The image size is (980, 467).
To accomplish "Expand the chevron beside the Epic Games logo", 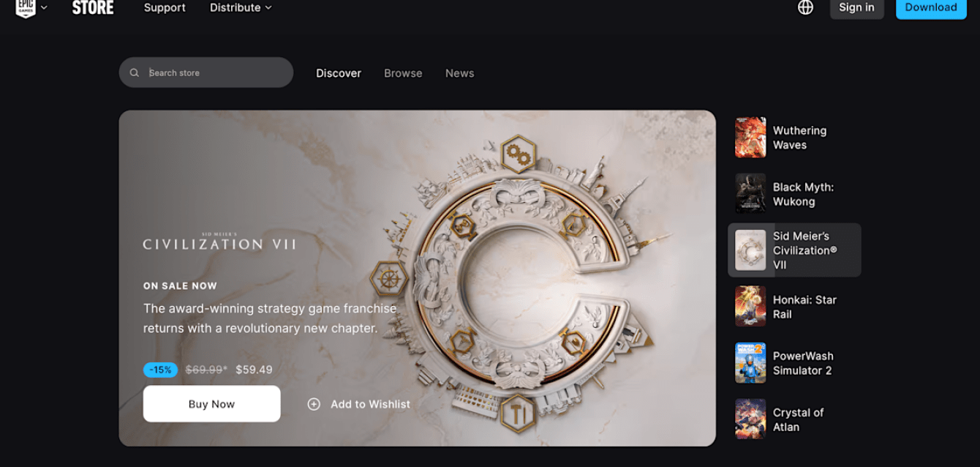I will 44,7.
